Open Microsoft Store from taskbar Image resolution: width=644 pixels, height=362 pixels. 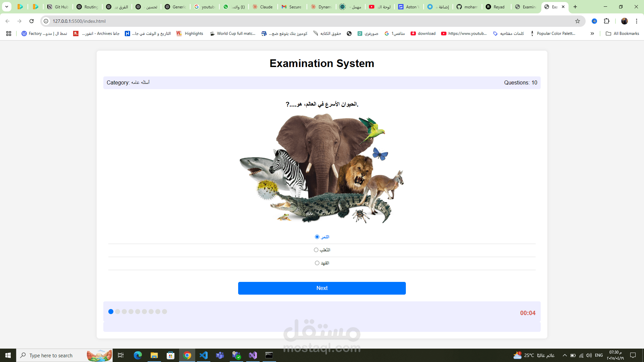pos(170,355)
